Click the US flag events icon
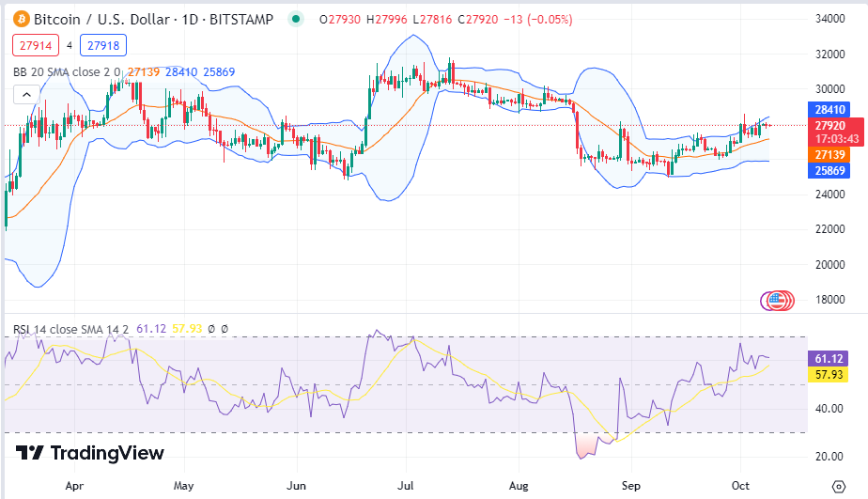Screen dimensions: 868x499 click(x=777, y=301)
